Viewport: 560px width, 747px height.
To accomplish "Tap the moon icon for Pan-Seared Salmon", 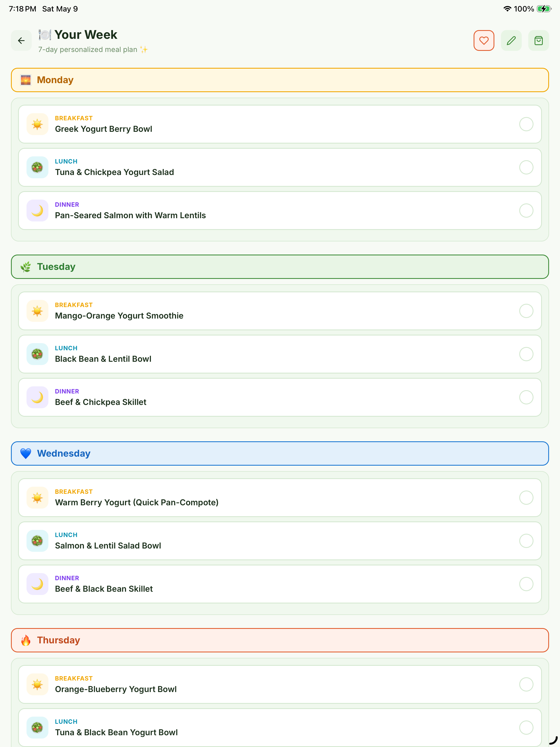I will pos(37,211).
